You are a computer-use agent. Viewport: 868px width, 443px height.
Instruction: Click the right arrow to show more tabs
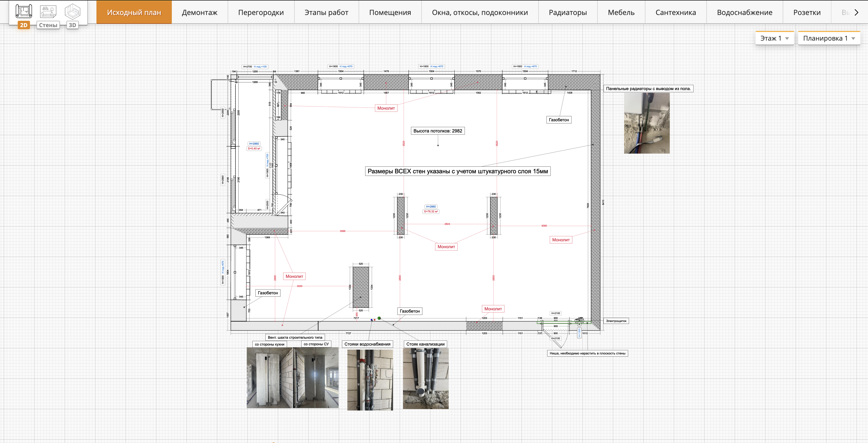pos(857,12)
